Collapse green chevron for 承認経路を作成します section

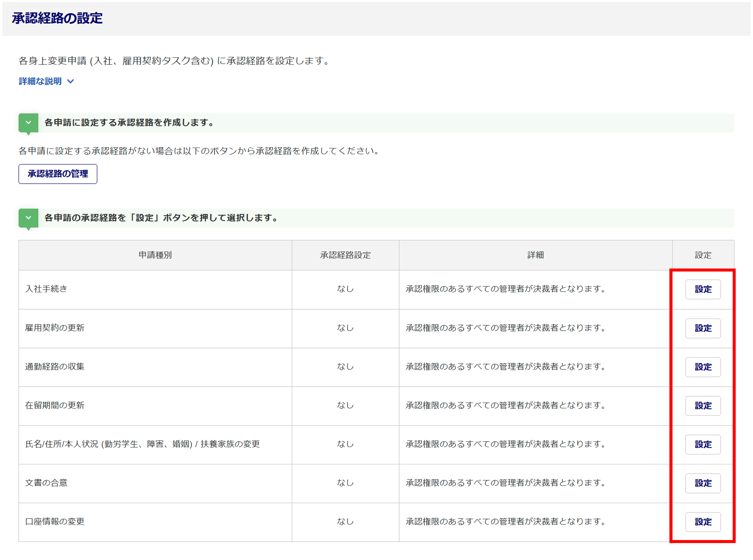[x=28, y=123]
